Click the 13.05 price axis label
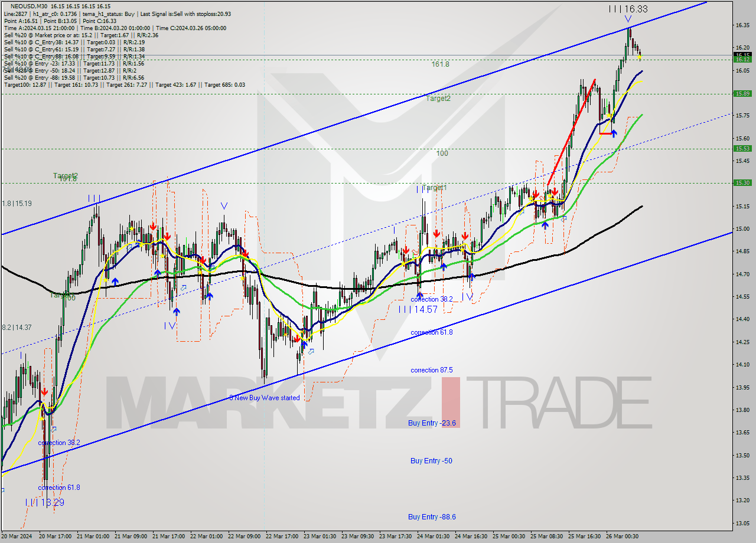Image resolution: width=756 pixels, height=543 pixels. click(742, 524)
